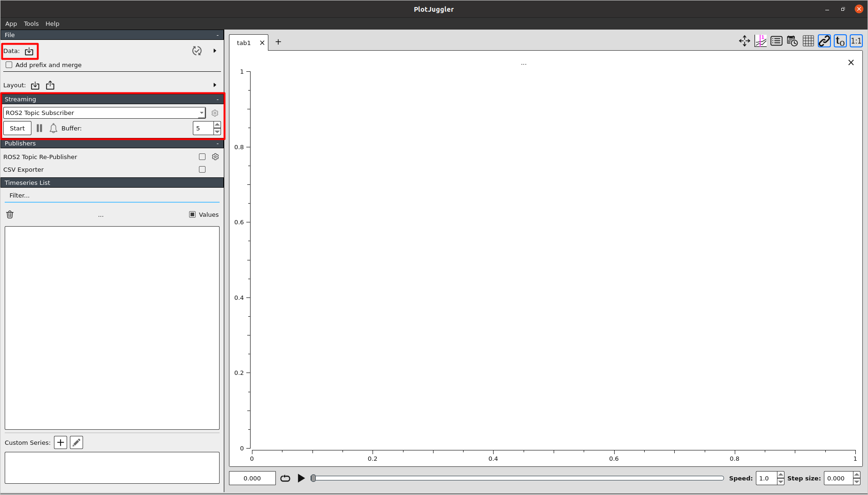Enable the ROS2 Topic Re-Publisher
The width and height of the screenshot is (868, 495).
click(x=202, y=157)
